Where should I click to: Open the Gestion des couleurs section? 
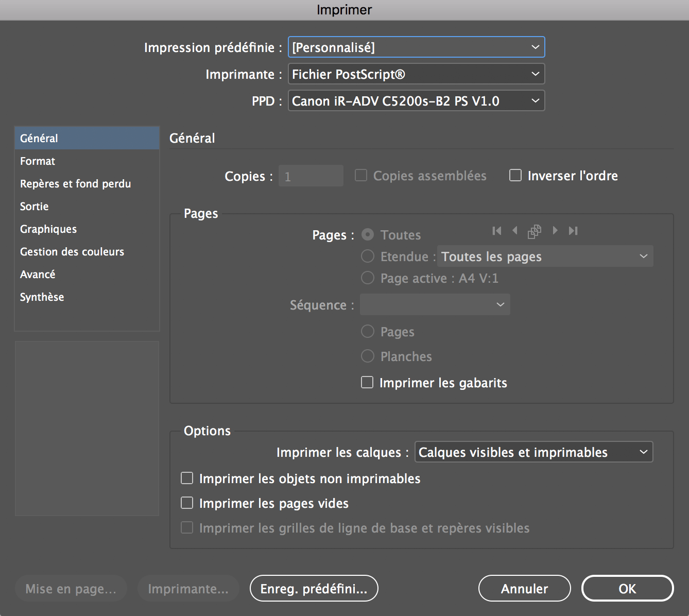click(x=72, y=252)
